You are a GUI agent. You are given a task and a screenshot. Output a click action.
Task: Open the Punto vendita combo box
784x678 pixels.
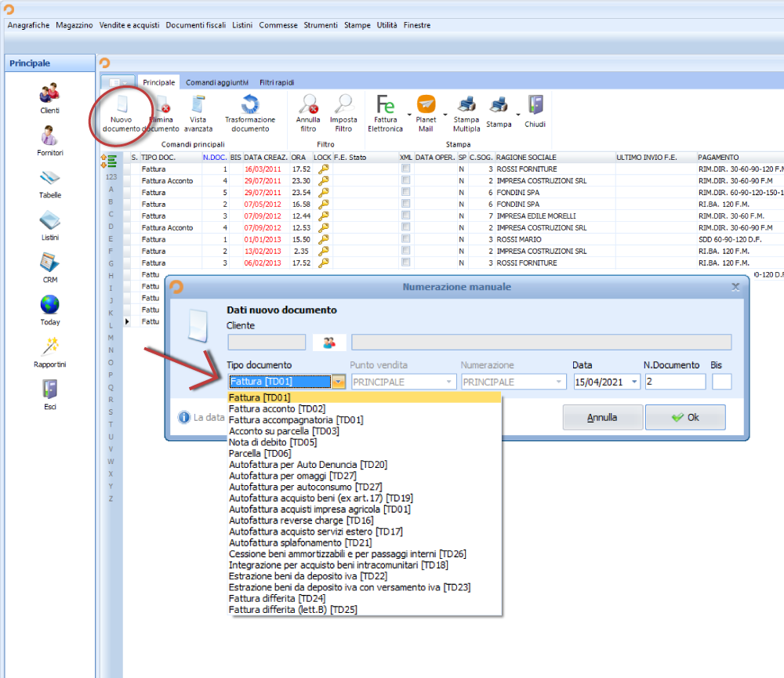[404, 382]
